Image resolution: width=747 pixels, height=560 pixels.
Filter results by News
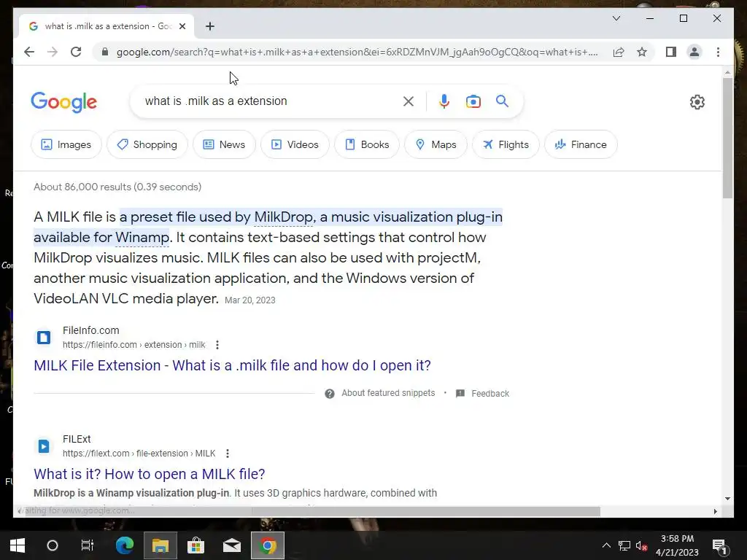point(224,144)
